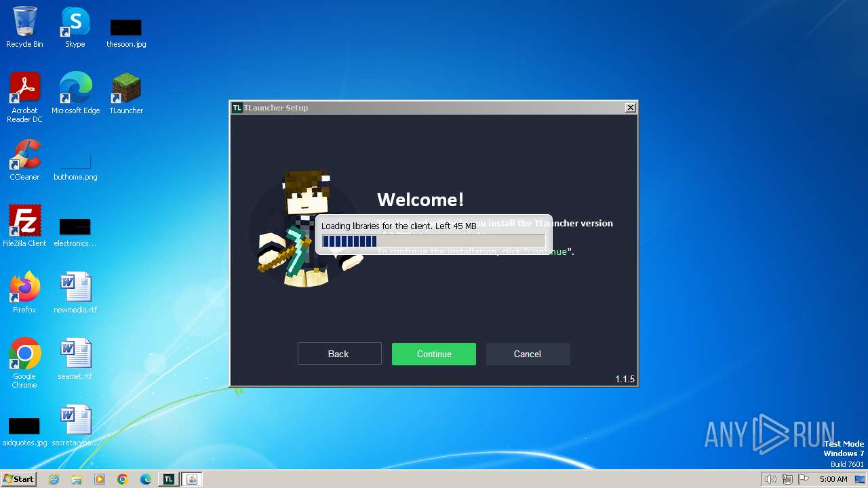Viewport: 868px width, 488px height.
Task: Open FileZilla Client shortcut
Action: click(x=24, y=226)
